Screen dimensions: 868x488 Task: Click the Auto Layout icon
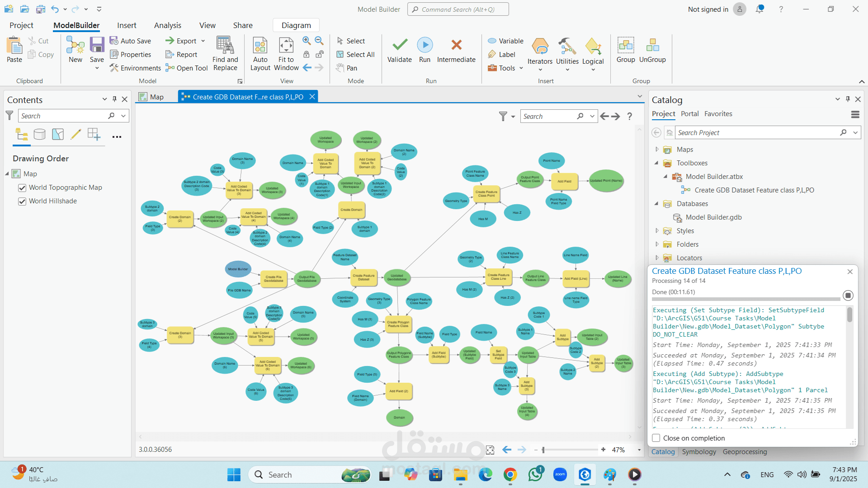[260, 46]
